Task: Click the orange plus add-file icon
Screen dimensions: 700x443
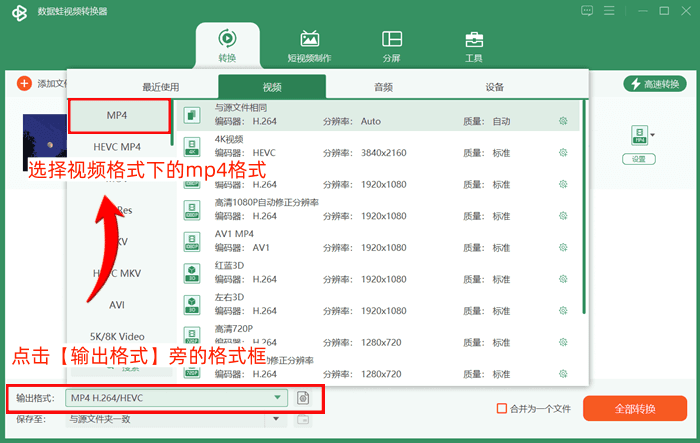Action: click(x=24, y=83)
